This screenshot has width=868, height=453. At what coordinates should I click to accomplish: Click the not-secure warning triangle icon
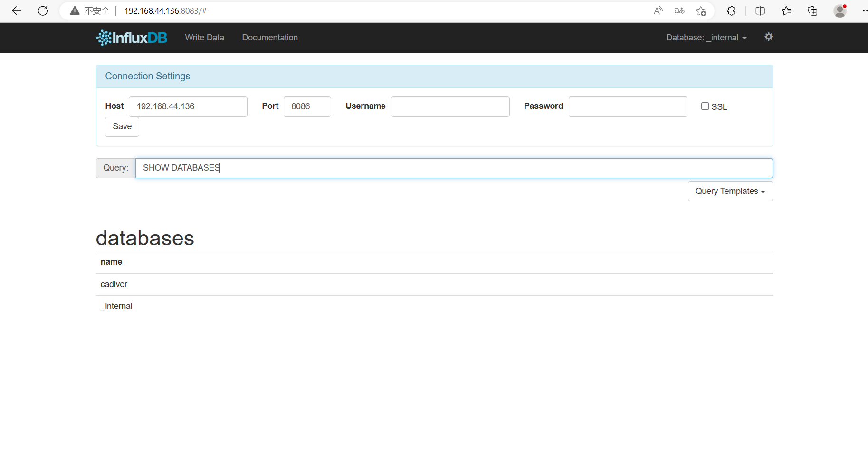[75, 11]
